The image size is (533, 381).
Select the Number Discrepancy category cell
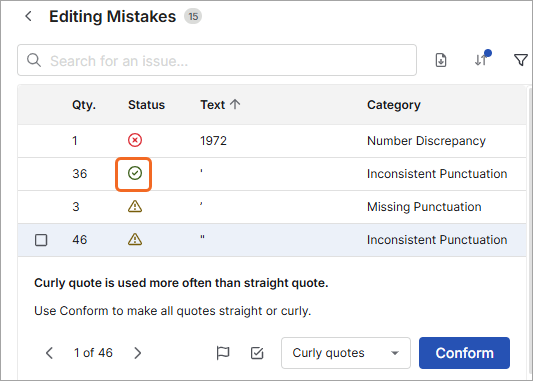pos(426,140)
